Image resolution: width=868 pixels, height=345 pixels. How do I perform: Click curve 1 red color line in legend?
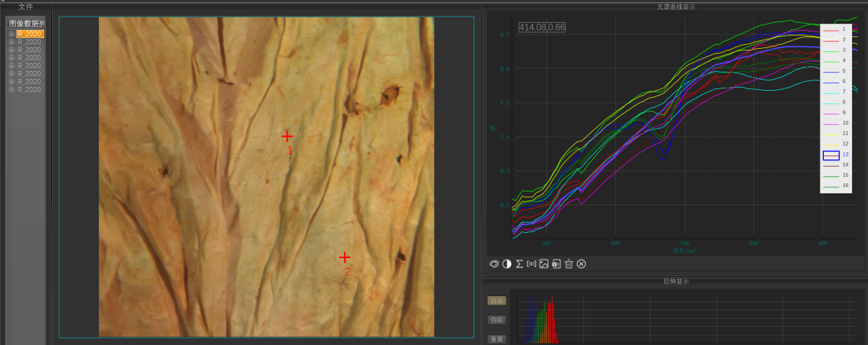click(830, 29)
